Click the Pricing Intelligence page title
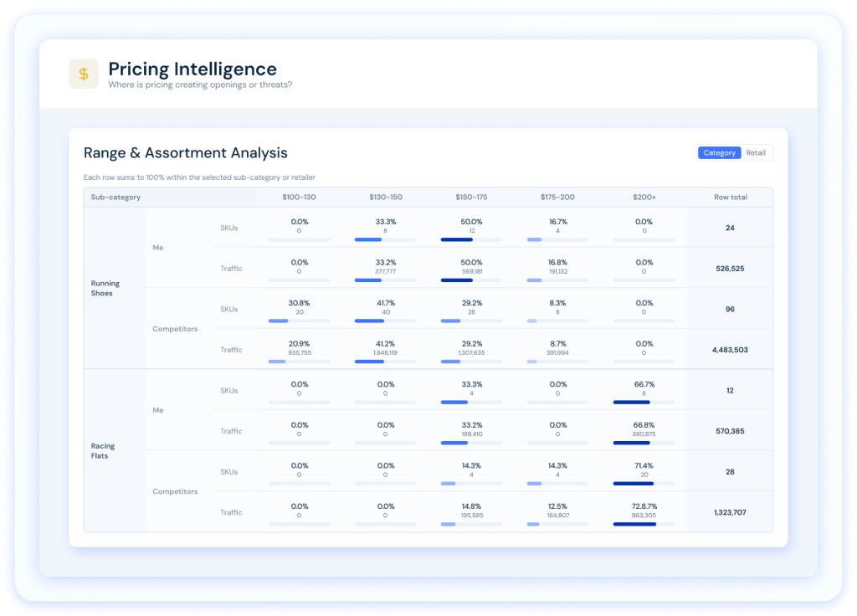Screen dimensions: 857x616 (192, 69)
